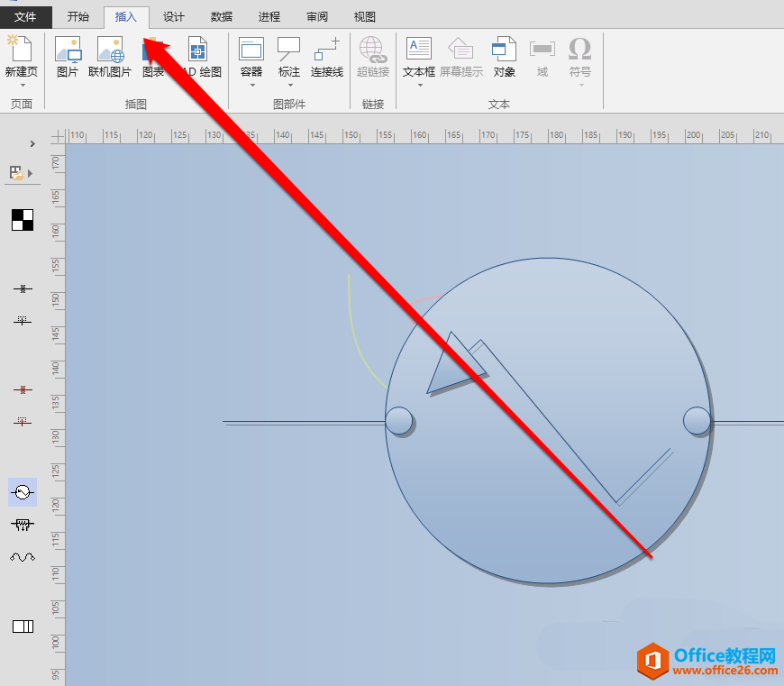The width and height of the screenshot is (784, 686).
Task: Open 联机图片 online pictures tool
Action: pyautogui.click(x=110, y=56)
